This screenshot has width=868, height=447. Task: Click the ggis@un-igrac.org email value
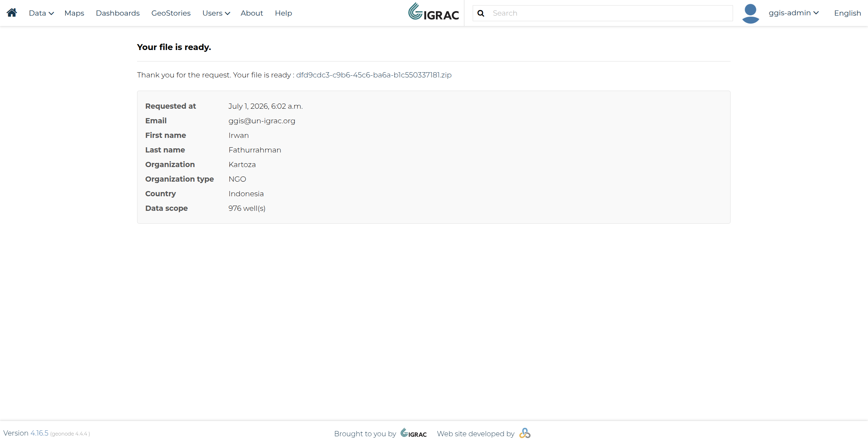click(262, 121)
